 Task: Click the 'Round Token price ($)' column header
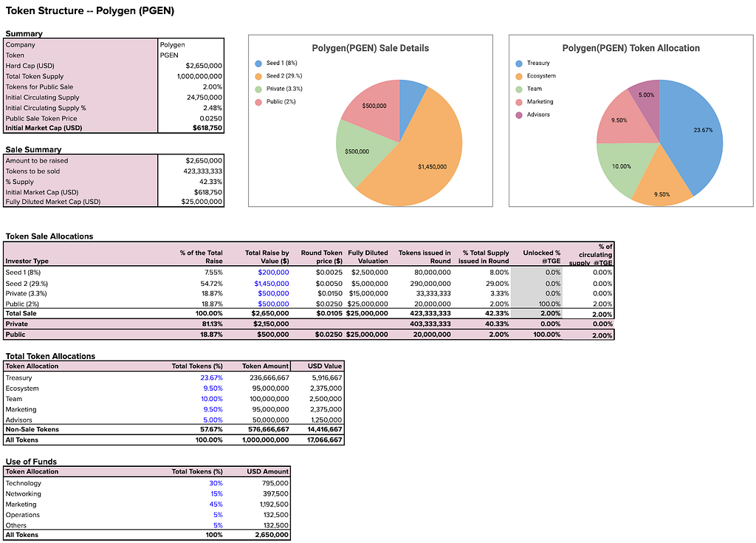(x=322, y=257)
